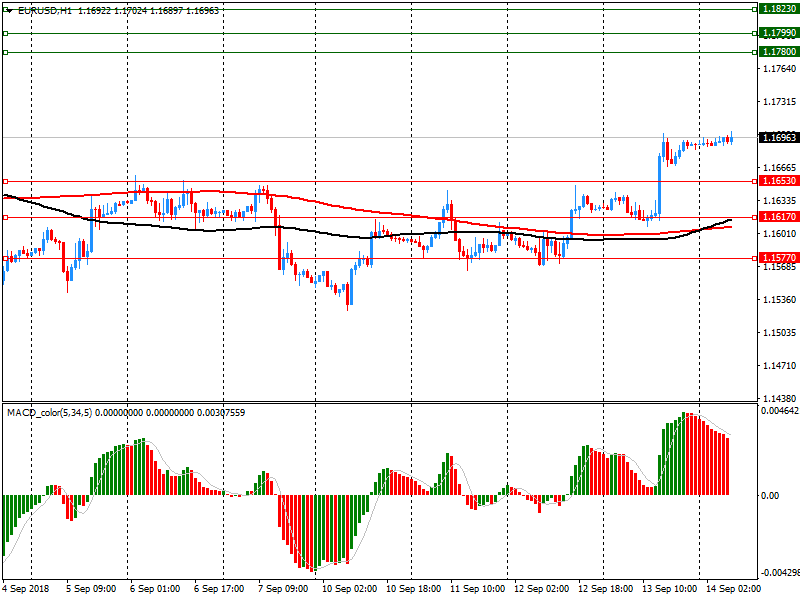This screenshot has height=600, width=800.
Task: Click the 6 Sep 17:00 time label
Action: [x=219, y=589]
